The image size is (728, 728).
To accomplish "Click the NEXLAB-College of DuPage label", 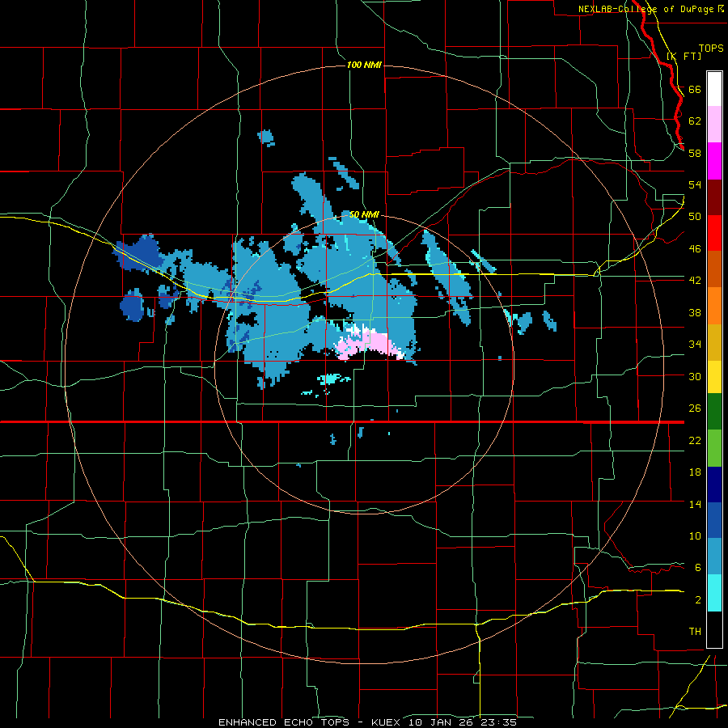I will [x=645, y=9].
